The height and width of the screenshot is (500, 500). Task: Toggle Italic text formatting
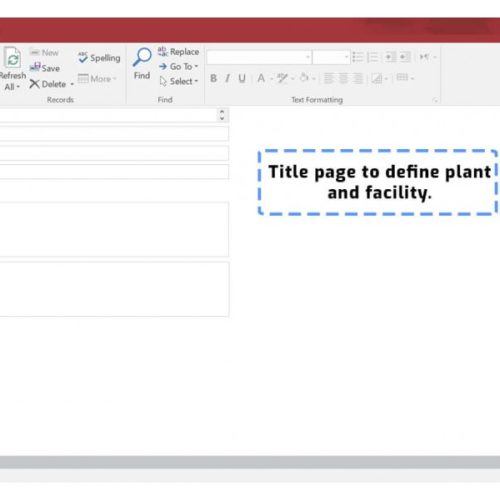point(228,78)
